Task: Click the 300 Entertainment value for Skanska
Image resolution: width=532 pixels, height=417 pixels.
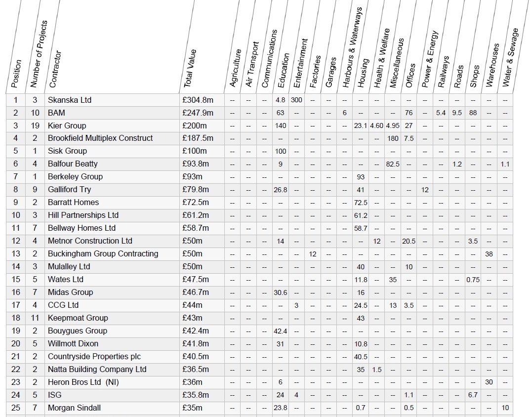Action: click(x=296, y=100)
